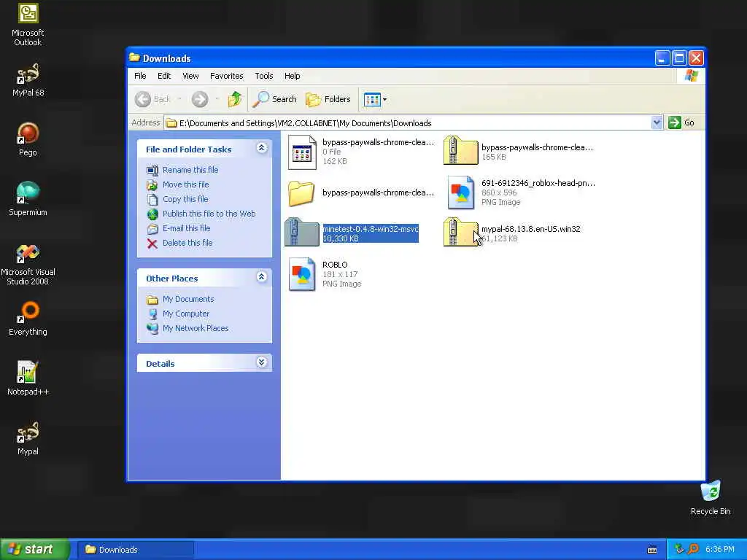Go to My Computer in Other Places
Viewport: 747px width, 560px height.
tap(186, 314)
